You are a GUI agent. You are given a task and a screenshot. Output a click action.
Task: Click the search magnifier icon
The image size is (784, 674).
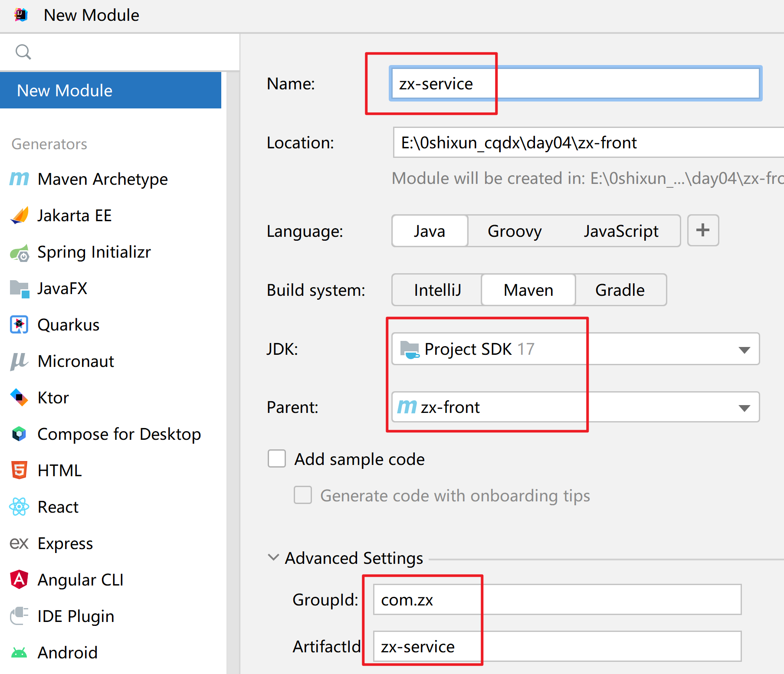click(23, 52)
